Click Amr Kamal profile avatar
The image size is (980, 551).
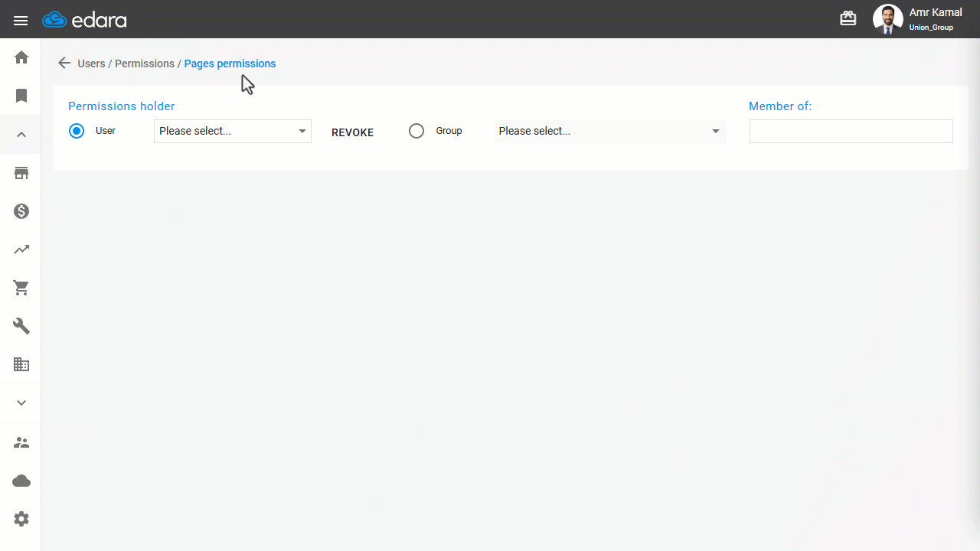point(887,19)
